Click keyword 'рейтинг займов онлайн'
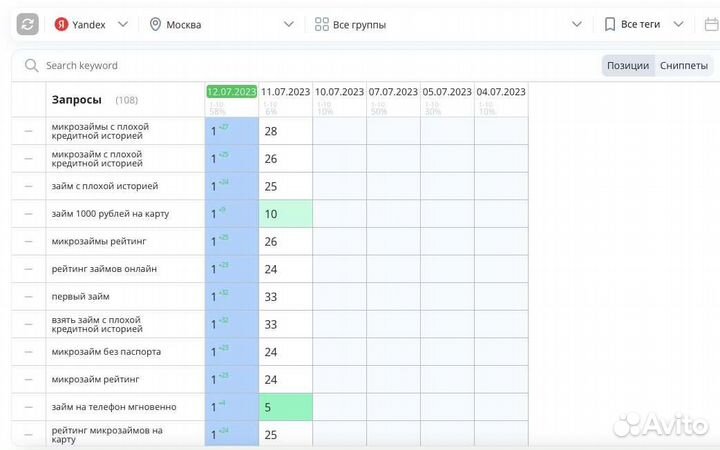 104,269
